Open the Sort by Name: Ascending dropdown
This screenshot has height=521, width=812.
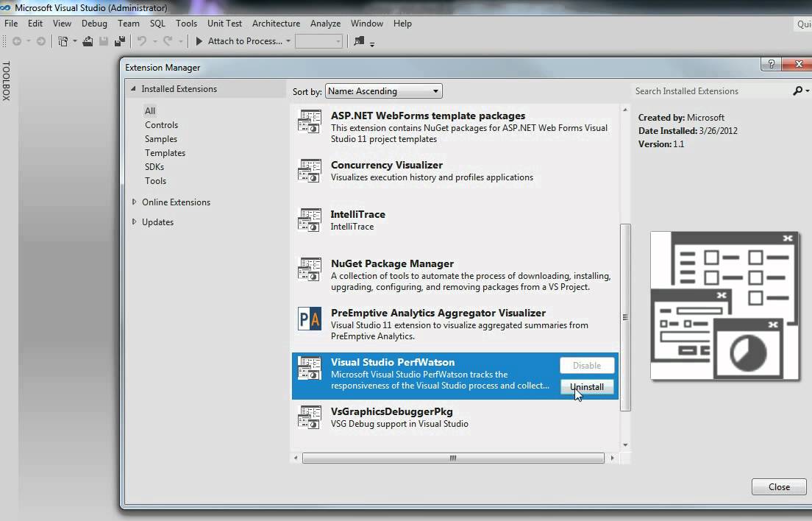384,91
